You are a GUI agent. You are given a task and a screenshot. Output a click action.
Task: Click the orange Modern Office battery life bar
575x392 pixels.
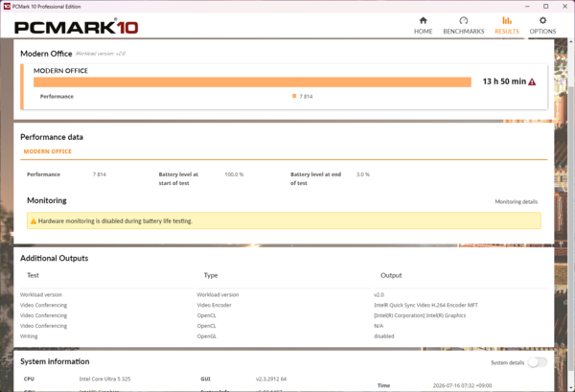pos(252,82)
